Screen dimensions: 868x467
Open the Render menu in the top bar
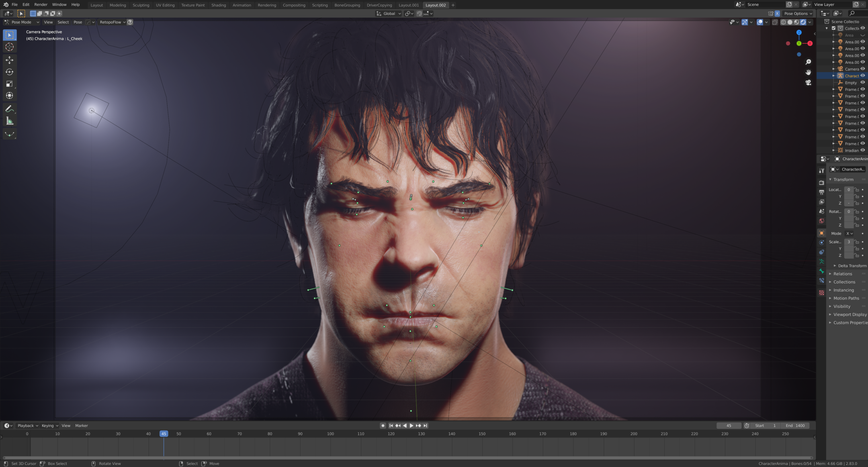[41, 4]
